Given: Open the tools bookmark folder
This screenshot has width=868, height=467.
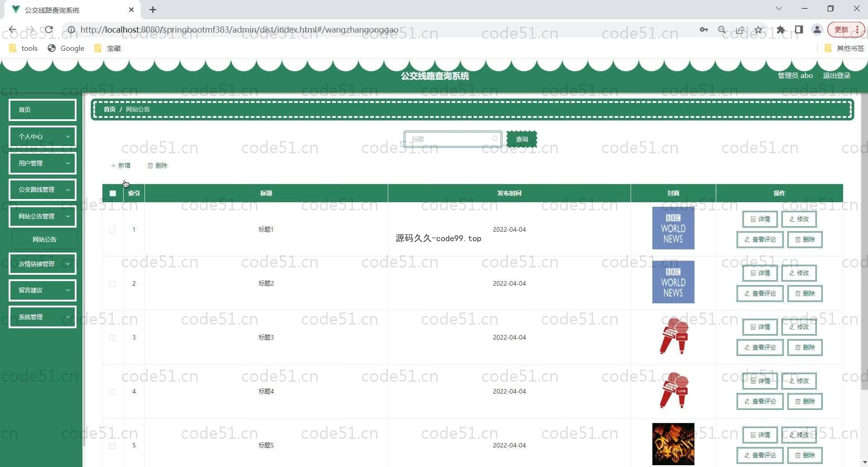Looking at the screenshot, I should click(x=23, y=48).
